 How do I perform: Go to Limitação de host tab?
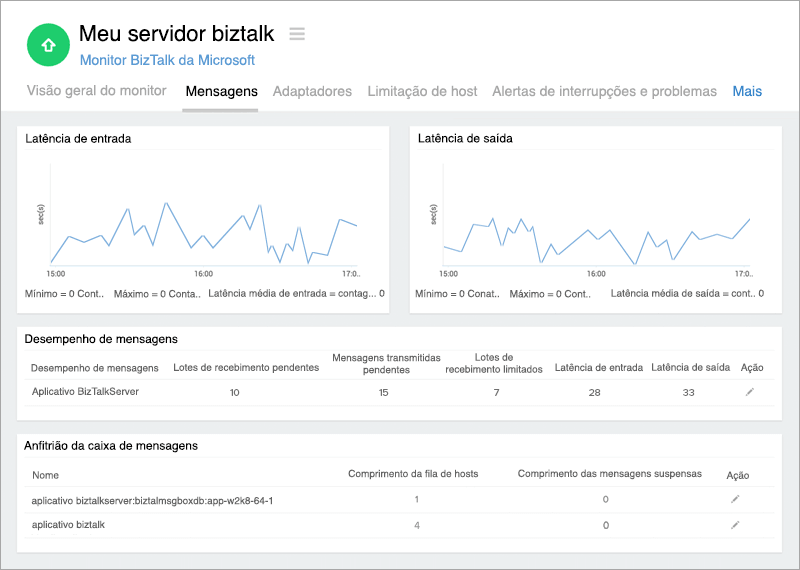pyautogui.click(x=422, y=91)
